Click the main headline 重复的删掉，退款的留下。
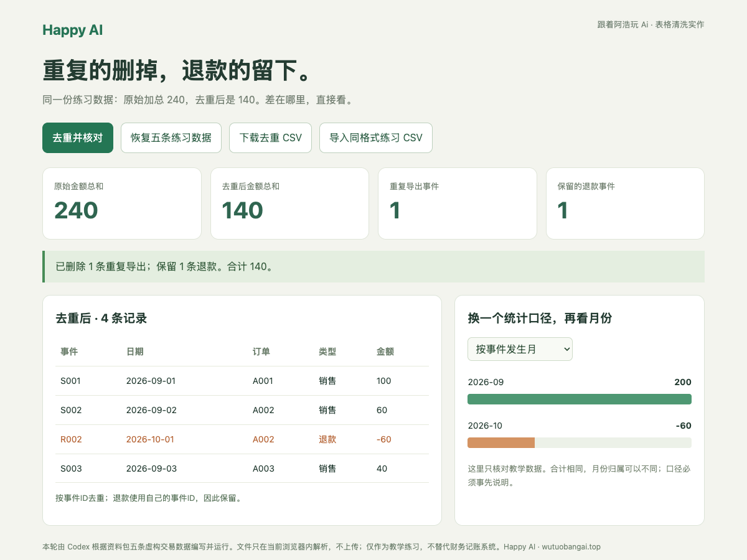 click(x=177, y=71)
